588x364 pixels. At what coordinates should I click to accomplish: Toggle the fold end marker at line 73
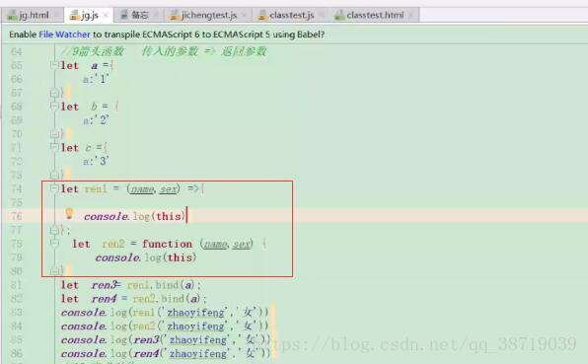pyautogui.click(x=54, y=175)
